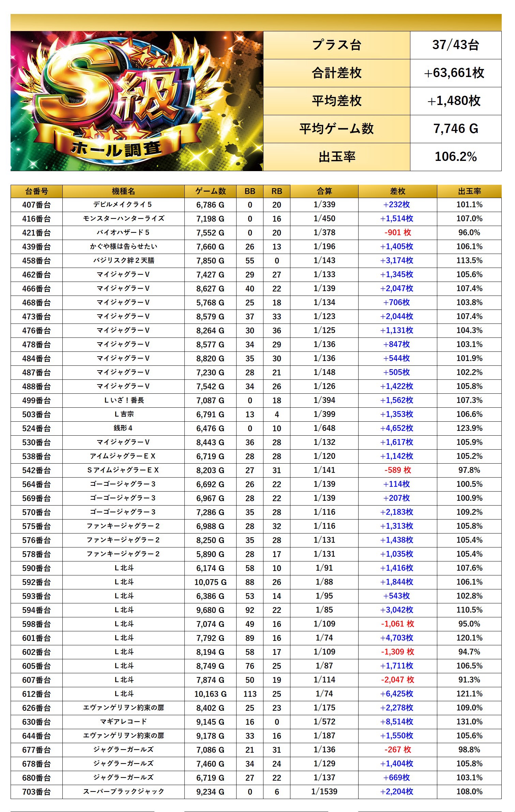Click the -1,309 枚 value of 602番台
515x812 pixels.
click(397, 652)
